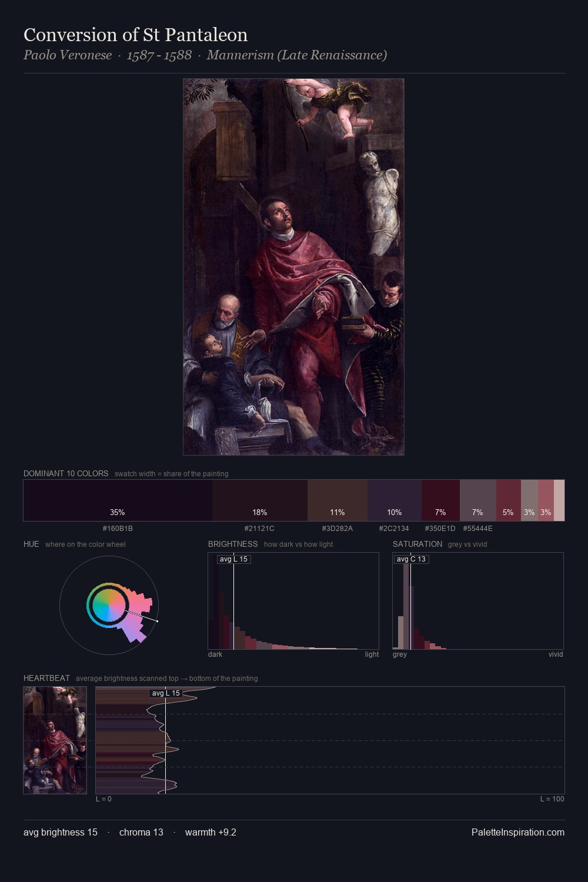Click hex code '#350E1D'
588x882 pixels.
tap(440, 529)
